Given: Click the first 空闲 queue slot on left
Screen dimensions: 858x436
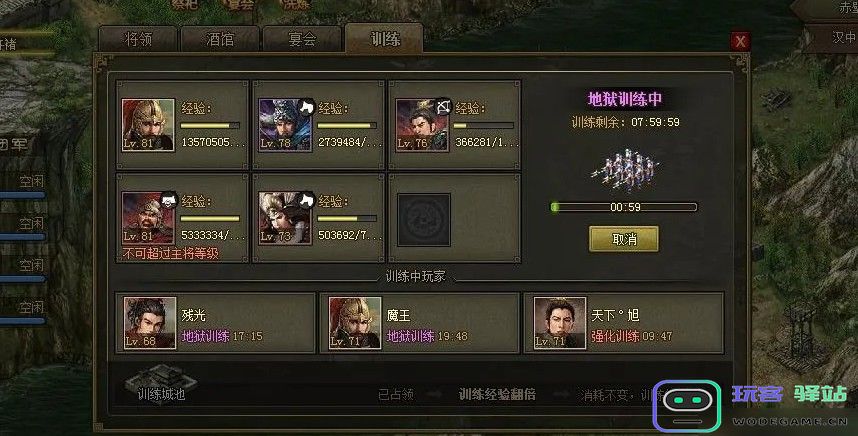Looking at the screenshot, I should click(x=31, y=181).
